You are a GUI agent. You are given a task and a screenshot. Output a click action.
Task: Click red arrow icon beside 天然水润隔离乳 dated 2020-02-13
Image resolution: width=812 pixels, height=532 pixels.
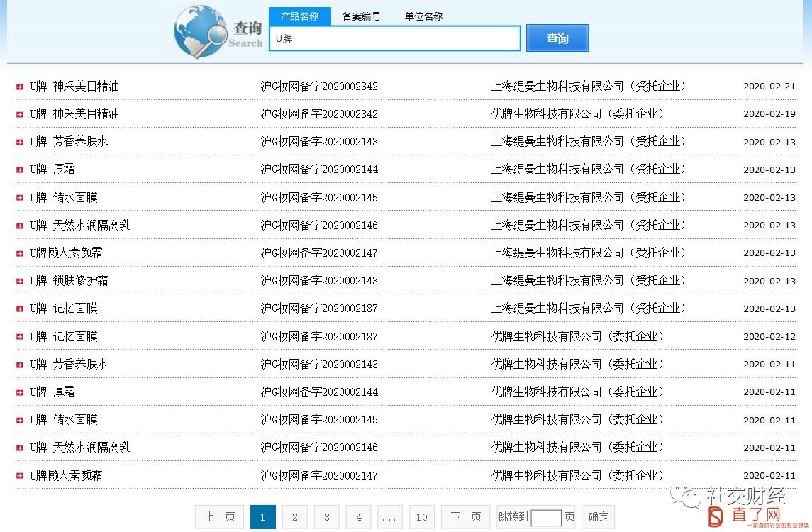point(20,226)
